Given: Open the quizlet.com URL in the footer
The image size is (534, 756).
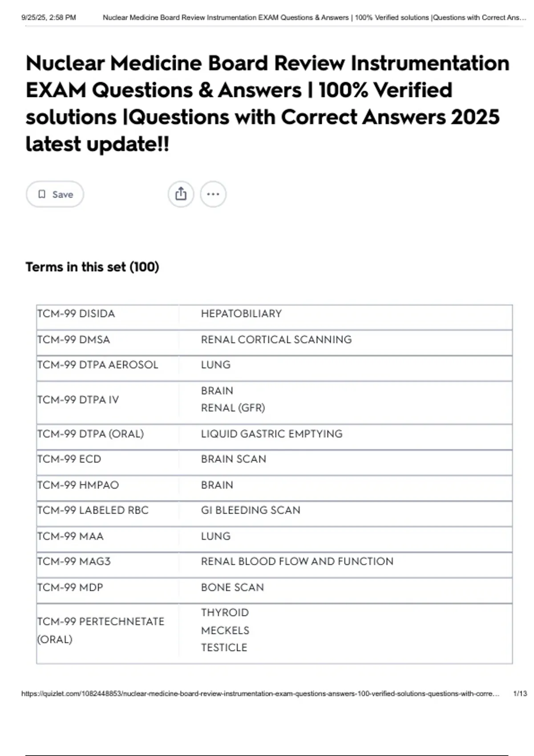Looking at the screenshot, I should tap(260, 693).
